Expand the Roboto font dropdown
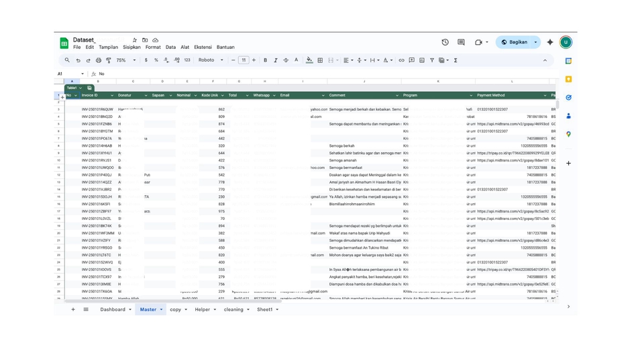Viewport: 644px width, 362px height. pyautogui.click(x=210, y=60)
